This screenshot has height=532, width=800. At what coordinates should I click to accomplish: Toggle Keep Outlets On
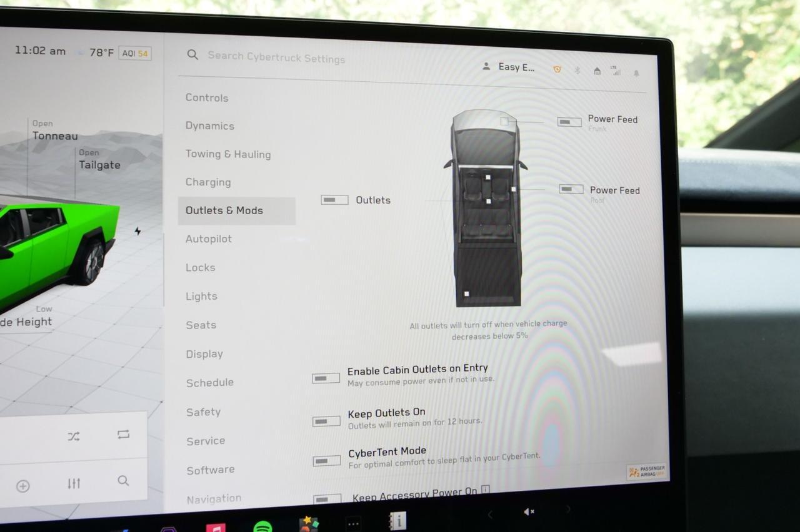coord(326,421)
